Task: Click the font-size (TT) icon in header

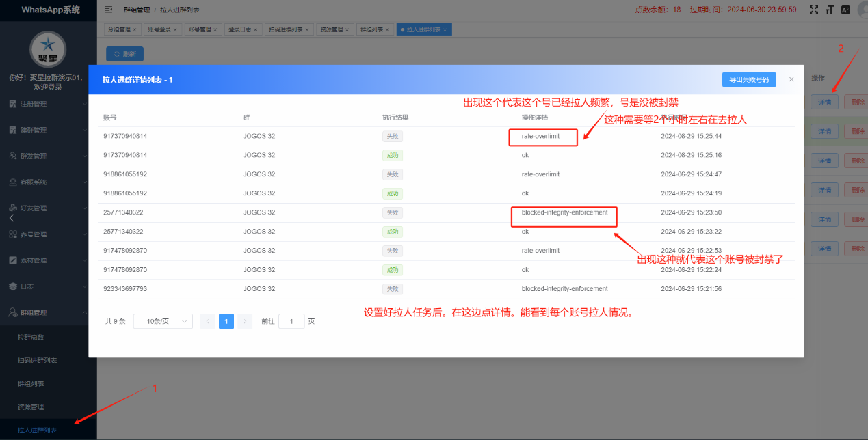Action: 830,9
